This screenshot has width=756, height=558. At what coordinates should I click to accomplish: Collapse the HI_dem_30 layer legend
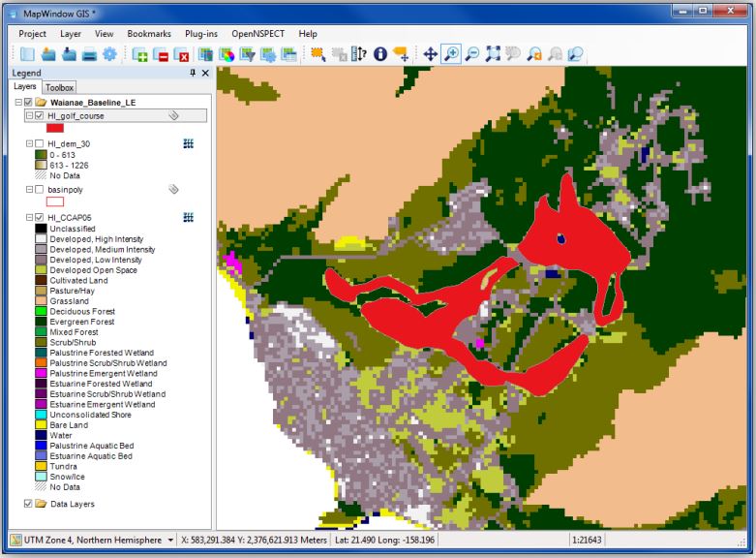coord(29,143)
